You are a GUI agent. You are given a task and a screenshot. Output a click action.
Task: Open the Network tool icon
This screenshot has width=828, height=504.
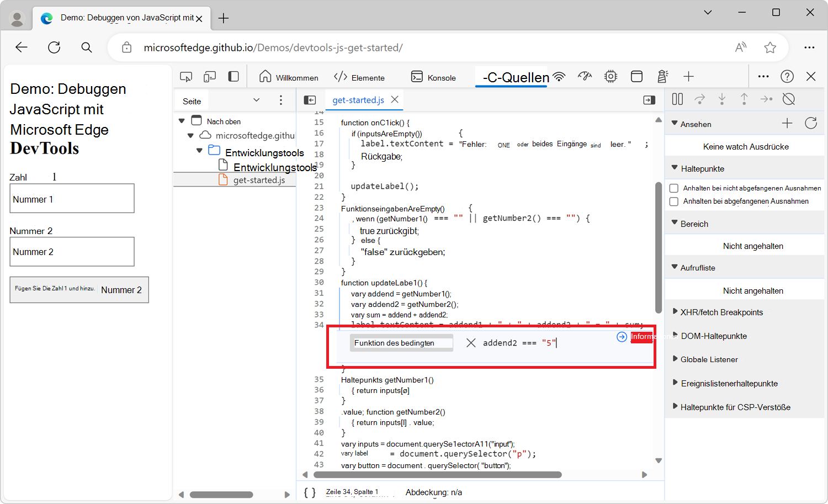559,77
